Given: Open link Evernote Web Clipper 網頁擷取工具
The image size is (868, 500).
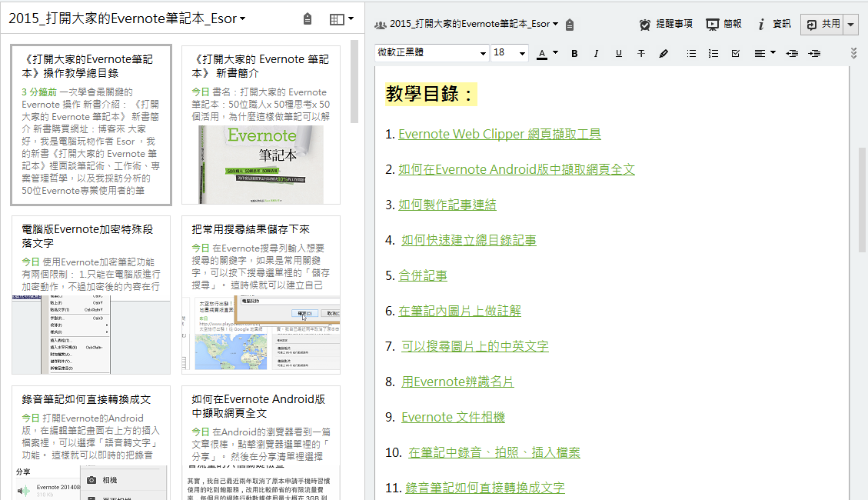Looking at the screenshot, I should click(x=499, y=134).
